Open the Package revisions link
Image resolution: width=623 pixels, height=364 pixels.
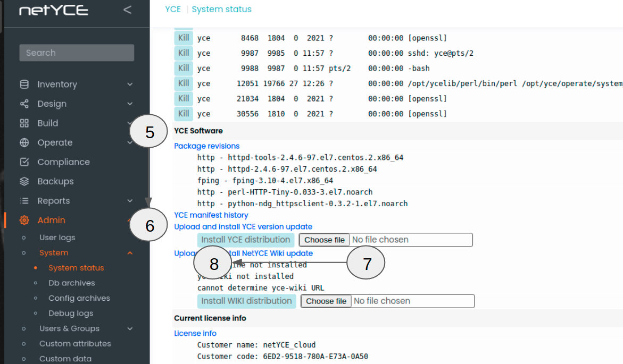point(206,146)
